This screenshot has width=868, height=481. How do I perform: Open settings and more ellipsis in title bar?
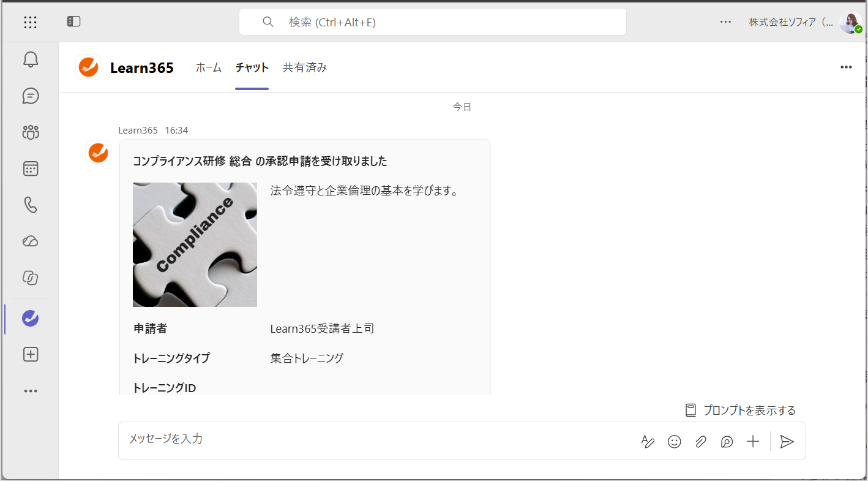726,22
